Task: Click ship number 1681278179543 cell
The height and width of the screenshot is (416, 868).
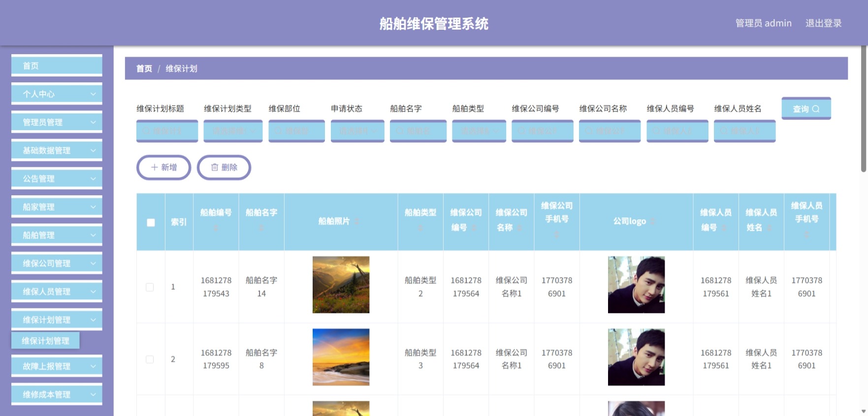Action: coord(216,287)
